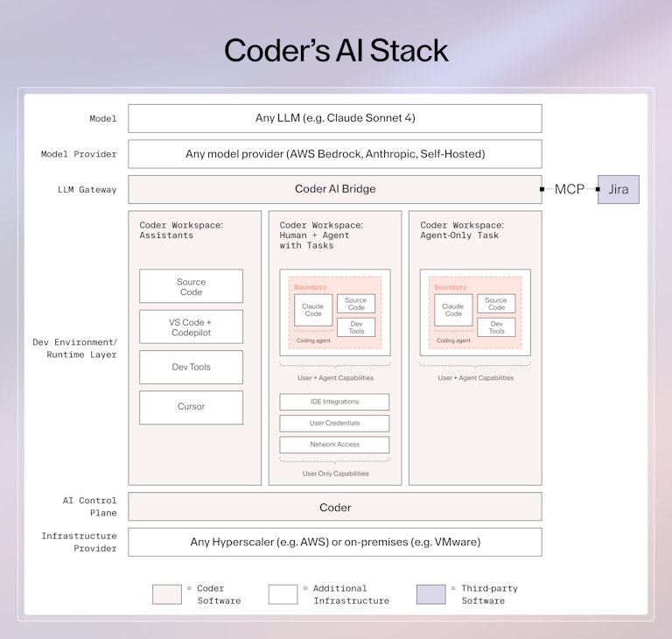Image resolution: width=672 pixels, height=639 pixels.
Task: Select the 'Any LLM (e.g. Claude Sonnet 4)' box
Action: (335, 118)
